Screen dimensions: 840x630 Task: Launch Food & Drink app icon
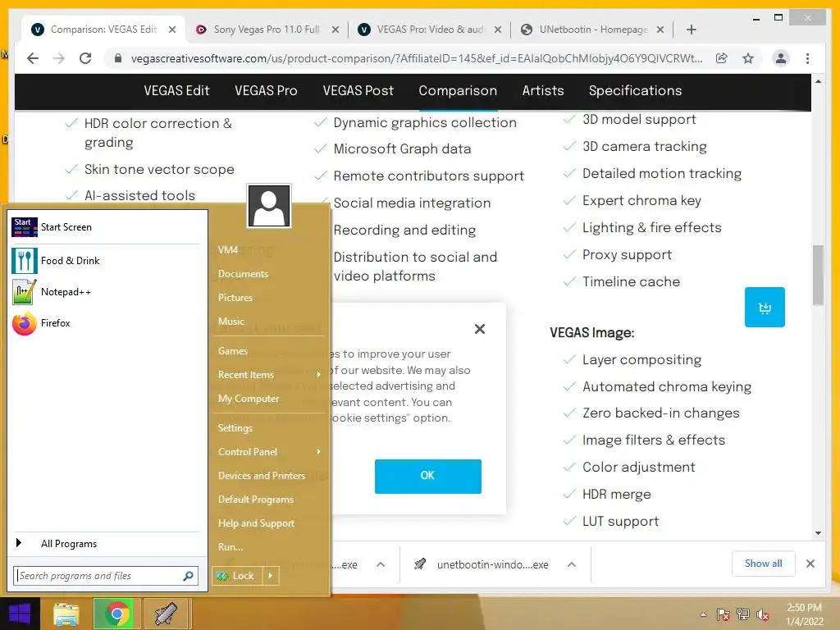[x=25, y=261]
